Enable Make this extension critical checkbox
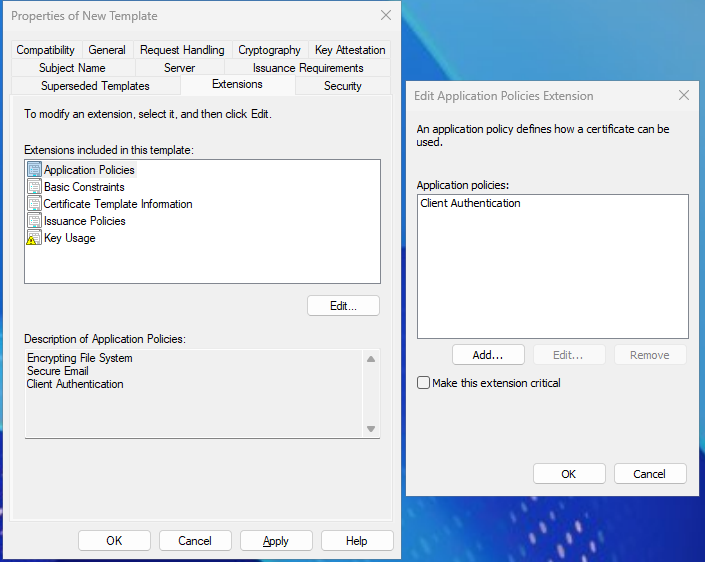Viewport: 705px width, 562px height. point(424,383)
